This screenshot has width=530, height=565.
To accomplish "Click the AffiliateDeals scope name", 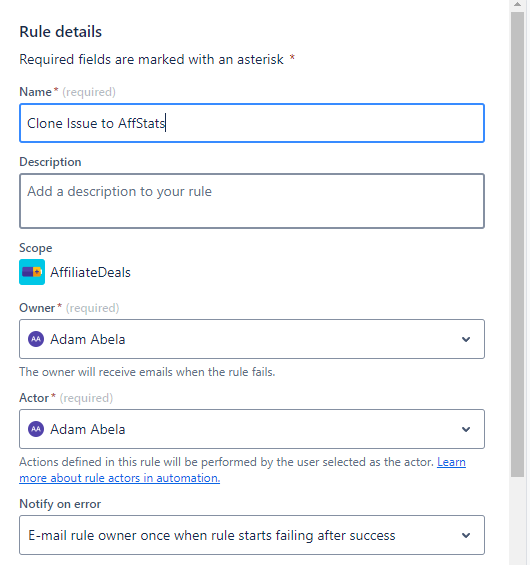I will tap(90, 272).
